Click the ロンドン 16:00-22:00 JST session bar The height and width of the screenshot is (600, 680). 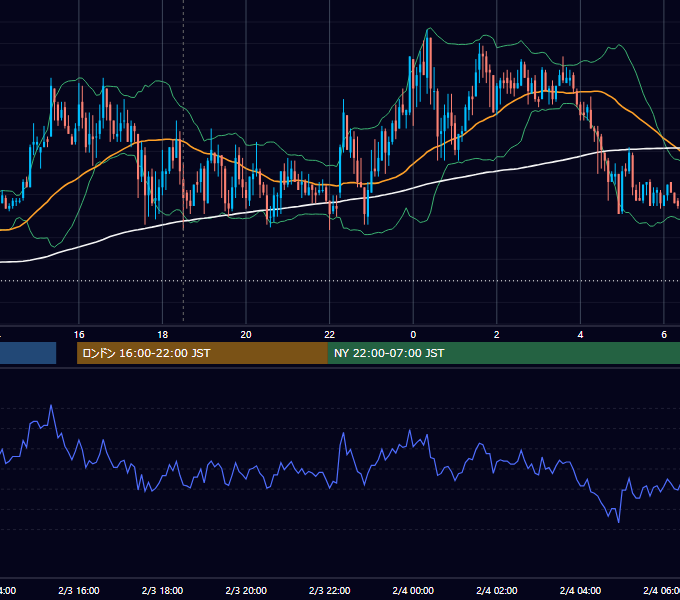[202, 353]
